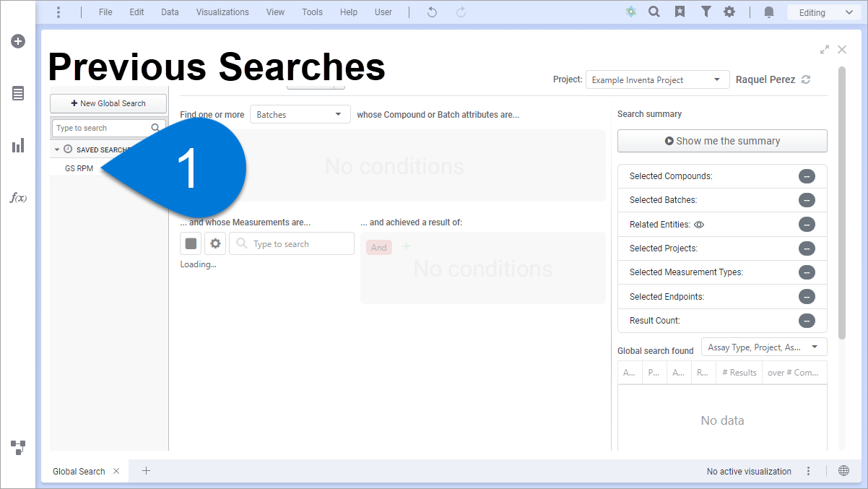Add a new page with the plus tab
The width and height of the screenshot is (868, 489).
[x=146, y=471]
